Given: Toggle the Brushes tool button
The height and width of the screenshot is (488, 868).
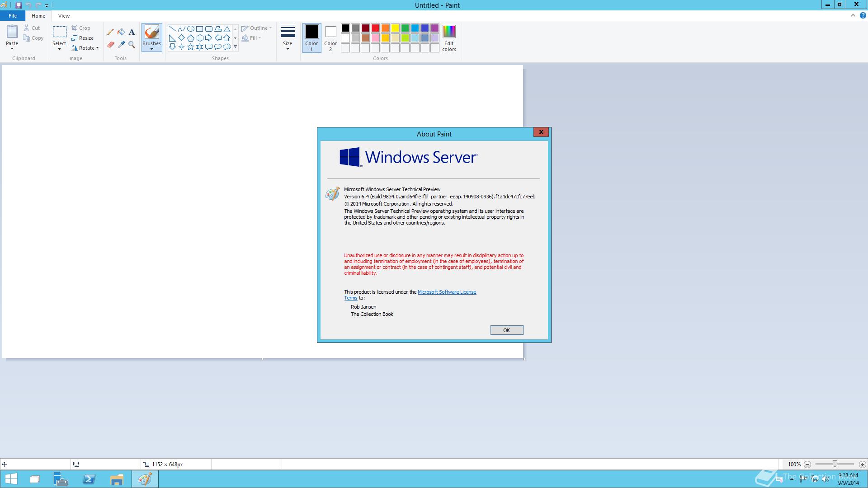Looking at the screenshot, I should pyautogui.click(x=151, y=33).
